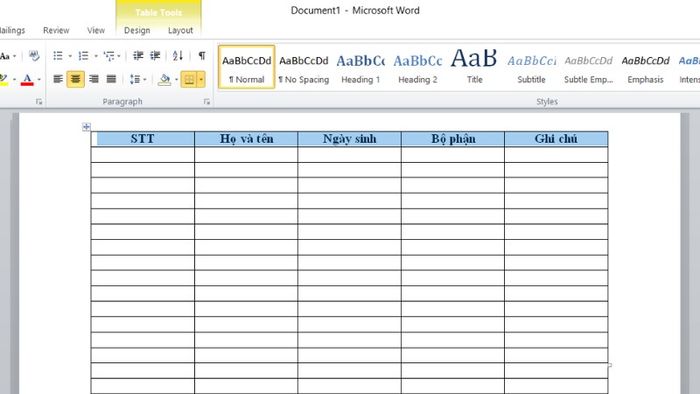Apply yellow text highlight color
This screenshot has height=394, width=700.
[x=4, y=79]
